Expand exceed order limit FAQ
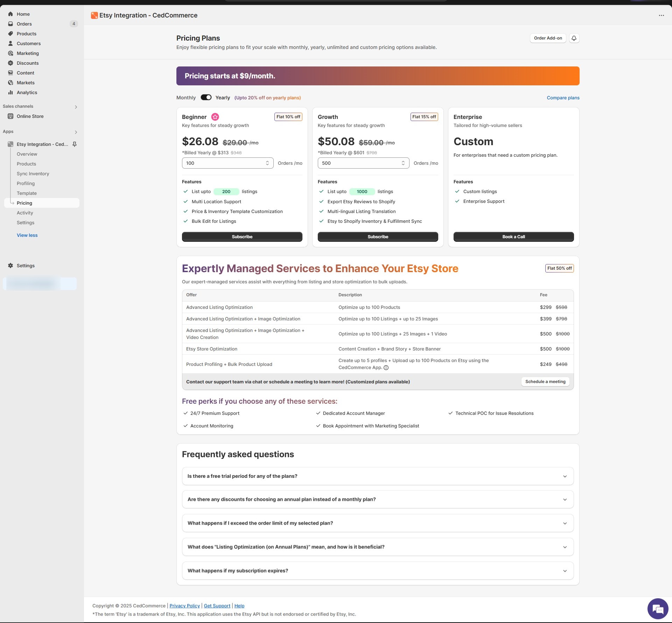This screenshot has width=672, height=623. (378, 523)
